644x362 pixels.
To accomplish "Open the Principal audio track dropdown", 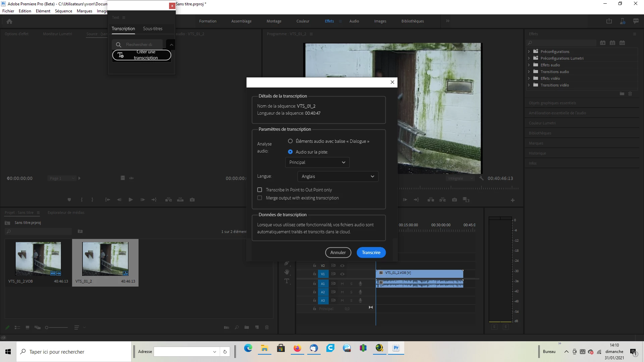I will (317, 163).
